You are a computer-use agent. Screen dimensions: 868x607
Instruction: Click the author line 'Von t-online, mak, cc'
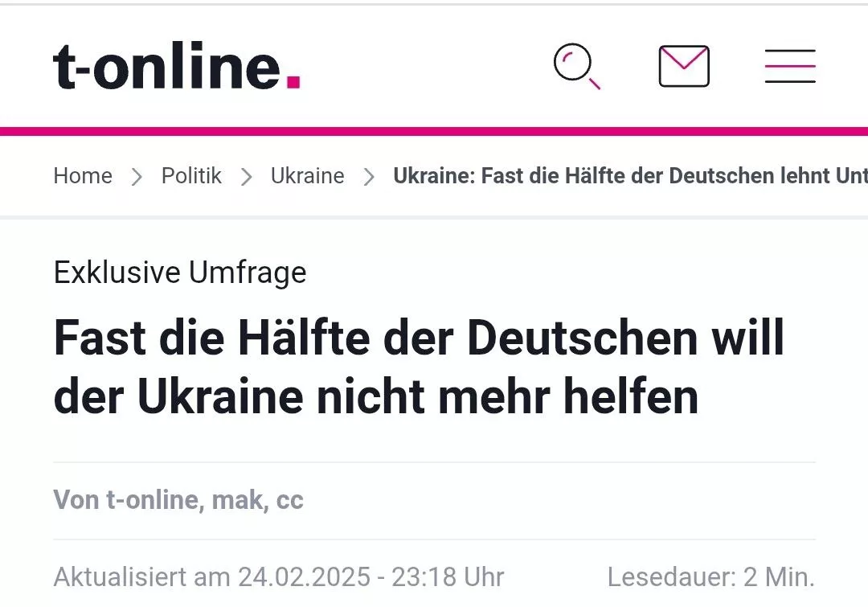click(x=178, y=500)
